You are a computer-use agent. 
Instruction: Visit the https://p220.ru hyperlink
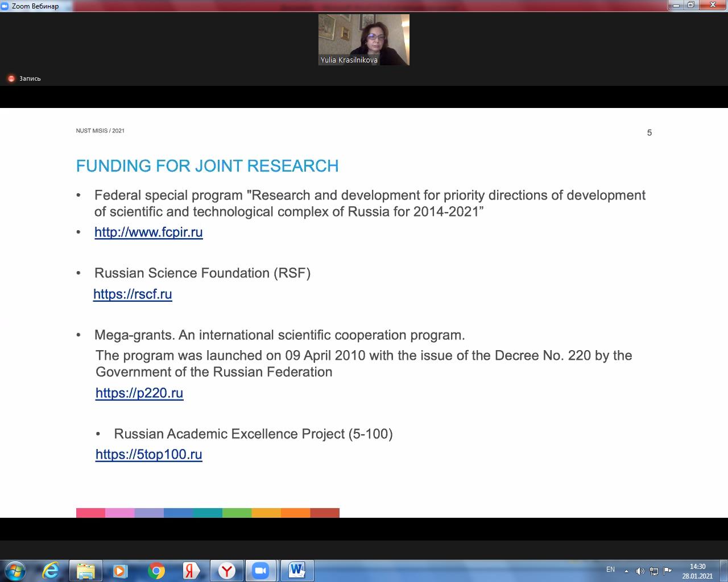(139, 393)
